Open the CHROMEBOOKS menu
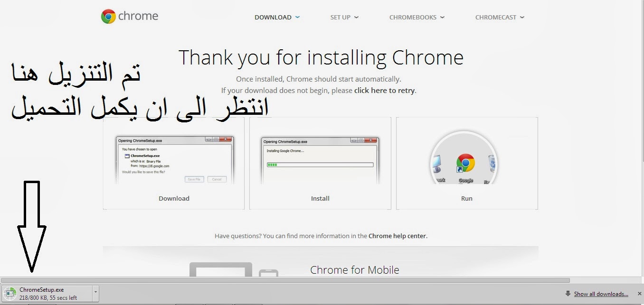 pyautogui.click(x=413, y=18)
